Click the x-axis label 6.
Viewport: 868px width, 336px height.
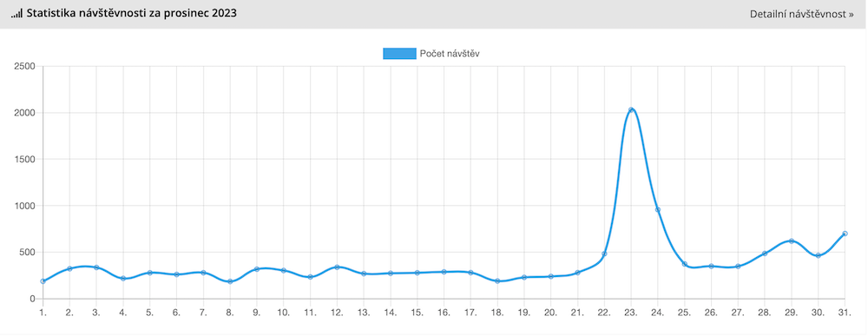(176, 313)
